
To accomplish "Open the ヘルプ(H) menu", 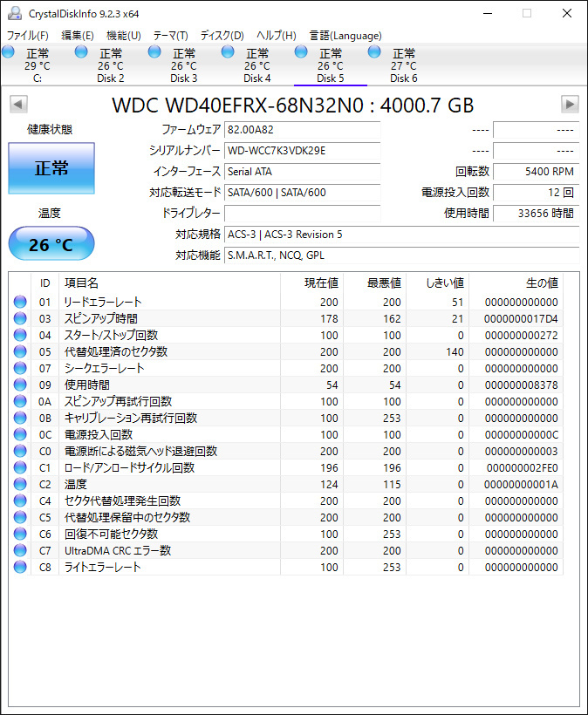I will pos(277,36).
